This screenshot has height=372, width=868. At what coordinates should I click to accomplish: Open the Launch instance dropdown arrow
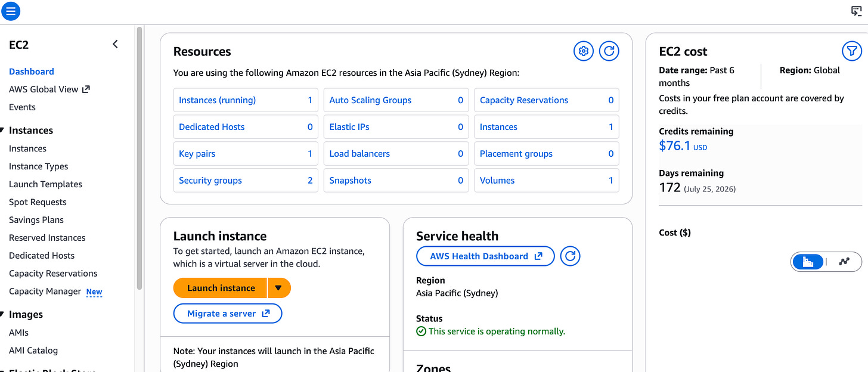point(278,287)
